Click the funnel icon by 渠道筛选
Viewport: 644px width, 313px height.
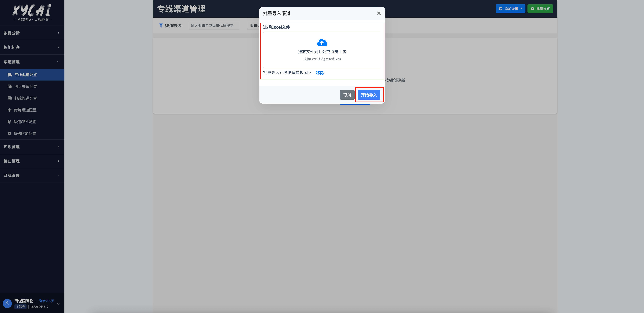161,26
